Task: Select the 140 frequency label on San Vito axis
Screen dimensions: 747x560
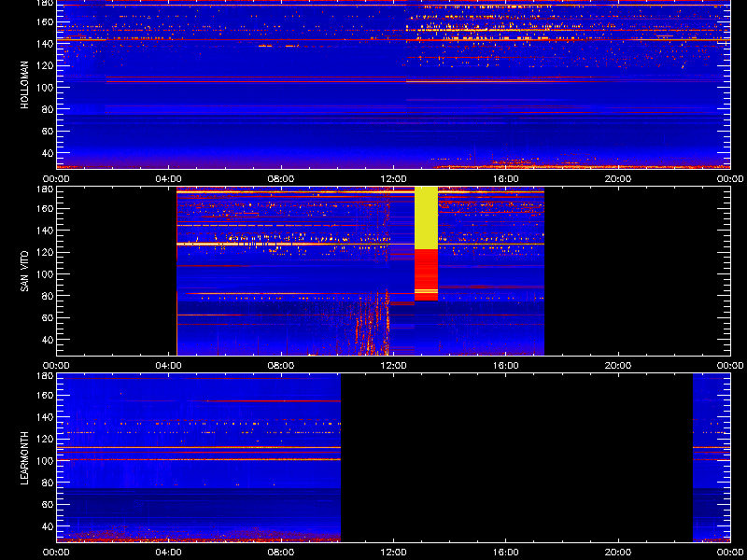Action: [x=45, y=231]
